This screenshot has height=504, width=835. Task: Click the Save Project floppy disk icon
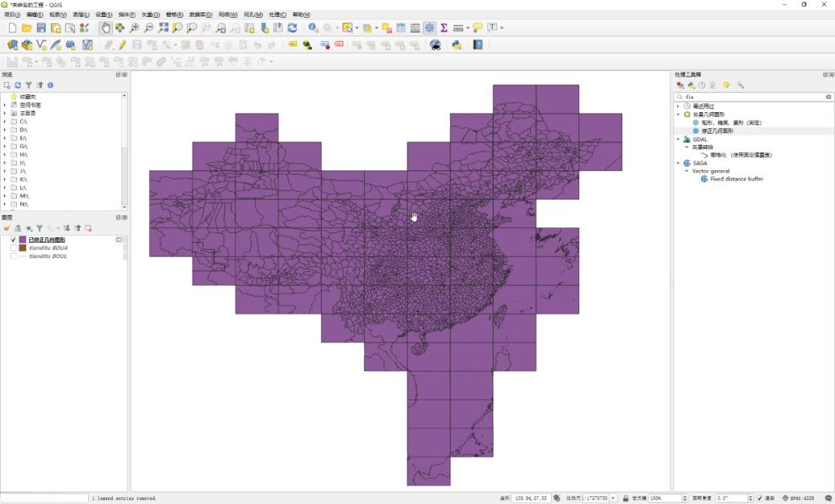coord(42,28)
